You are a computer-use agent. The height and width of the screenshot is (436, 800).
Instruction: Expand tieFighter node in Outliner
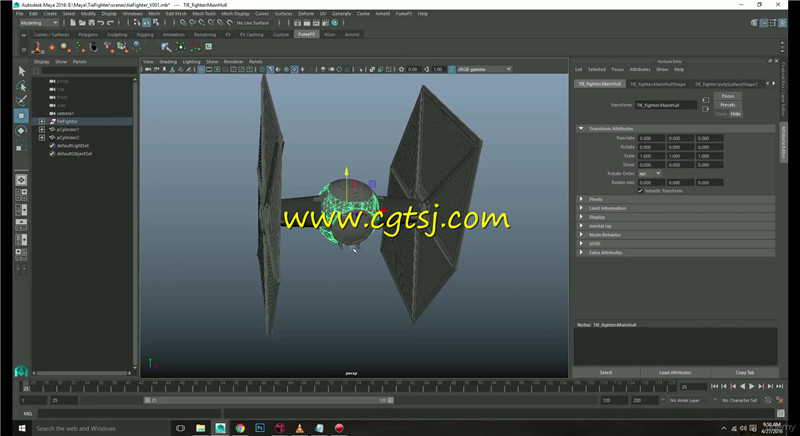pos(42,121)
